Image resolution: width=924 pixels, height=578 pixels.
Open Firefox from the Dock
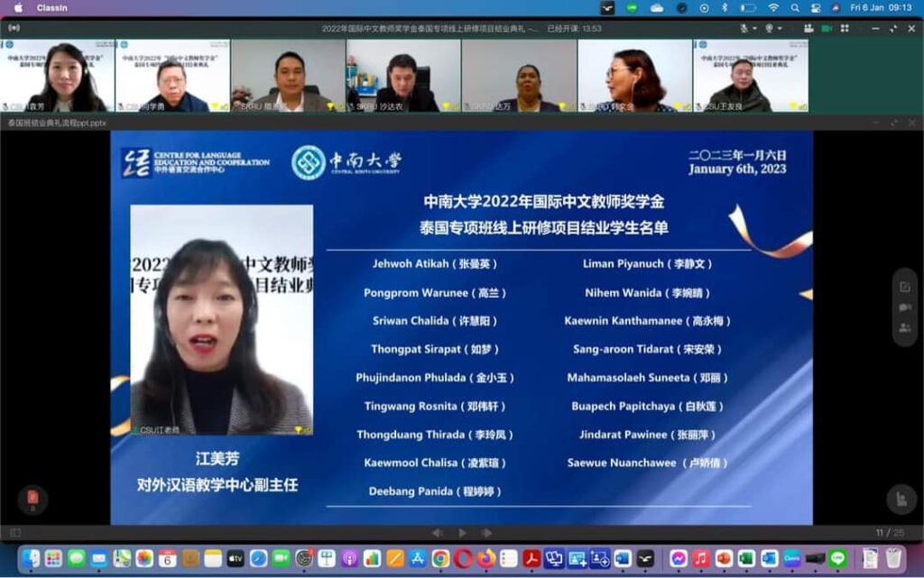click(485, 558)
